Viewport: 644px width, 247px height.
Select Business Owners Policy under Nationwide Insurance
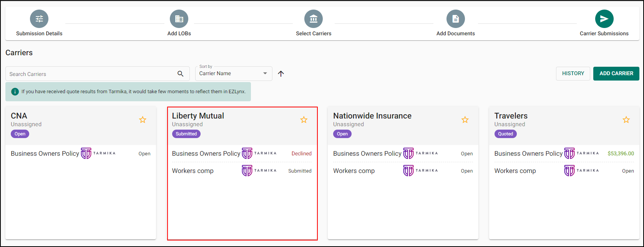point(367,153)
